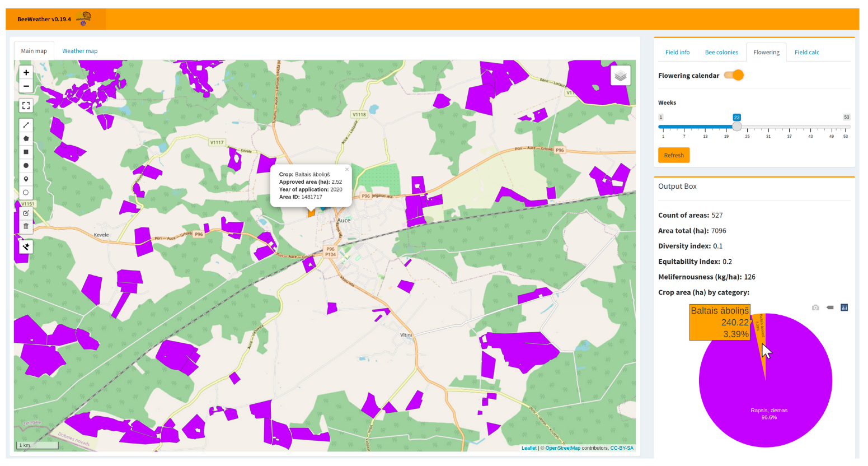Open the Bee colonies tab
868x466 pixels.
(x=721, y=52)
